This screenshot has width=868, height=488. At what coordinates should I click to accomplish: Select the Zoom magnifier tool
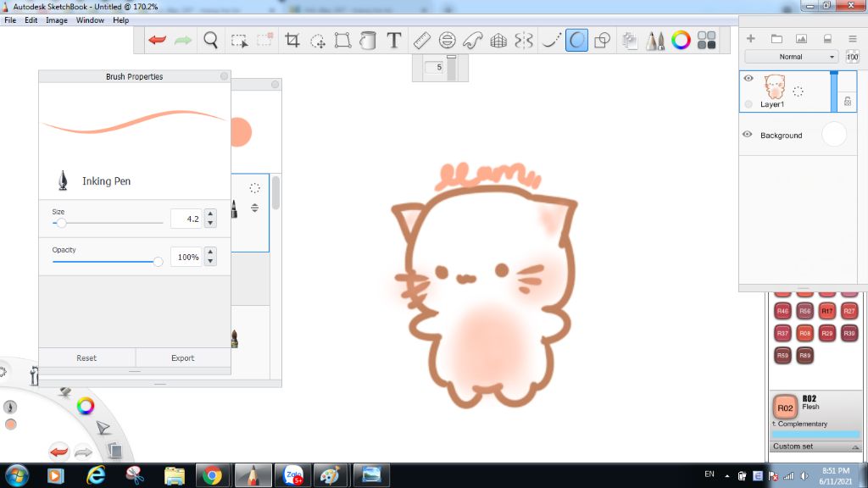click(x=210, y=40)
